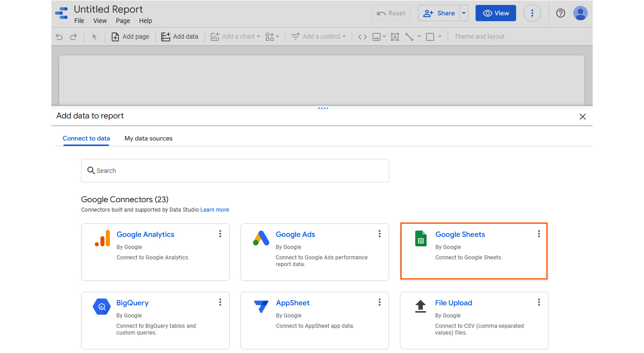
Task: Open the user account avatar
Action: coord(581,14)
